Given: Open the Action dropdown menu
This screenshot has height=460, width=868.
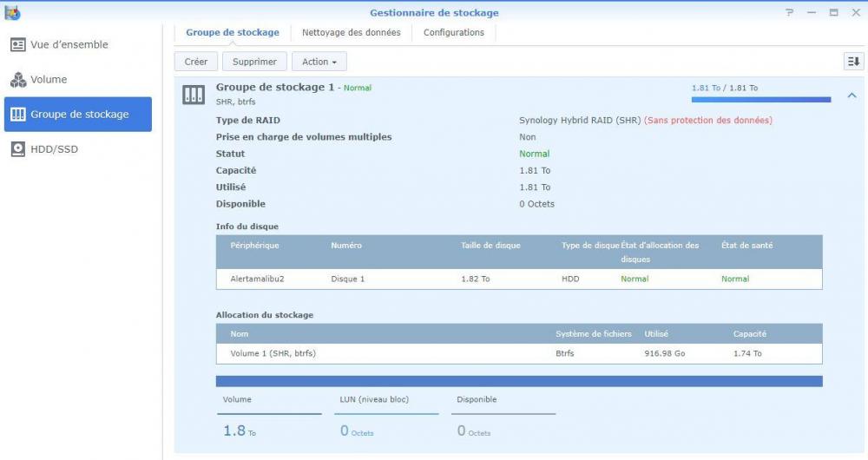Looking at the screenshot, I should 319,62.
